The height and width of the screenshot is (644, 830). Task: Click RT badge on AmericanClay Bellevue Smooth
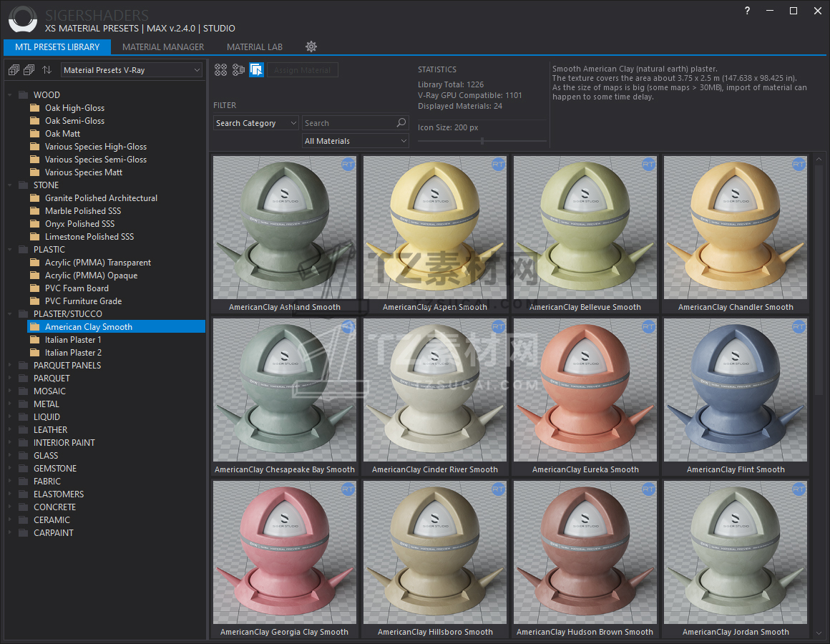coord(648,165)
